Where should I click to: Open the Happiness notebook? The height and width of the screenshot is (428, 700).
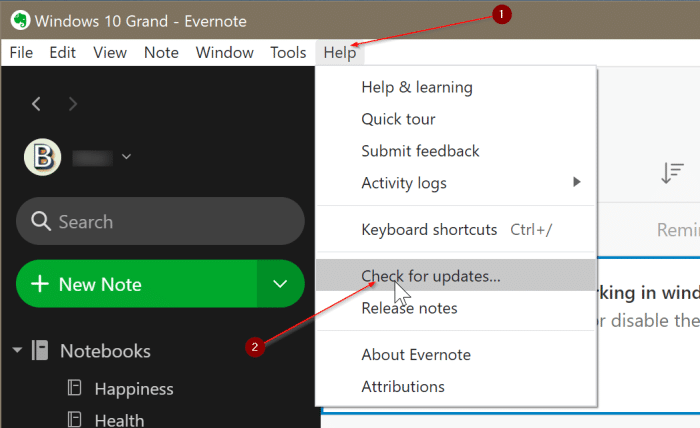tap(134, 389)
